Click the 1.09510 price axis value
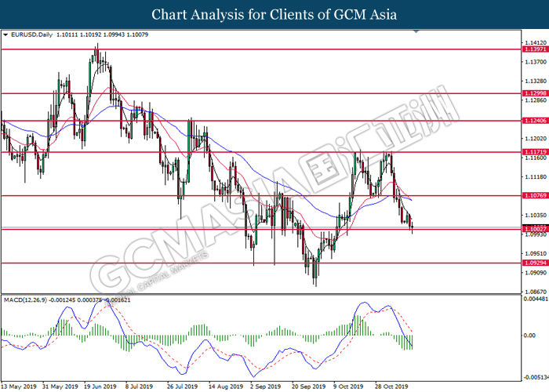Viewport: 549px width, 392px height. pyautogui.click(x=536, y=253)
